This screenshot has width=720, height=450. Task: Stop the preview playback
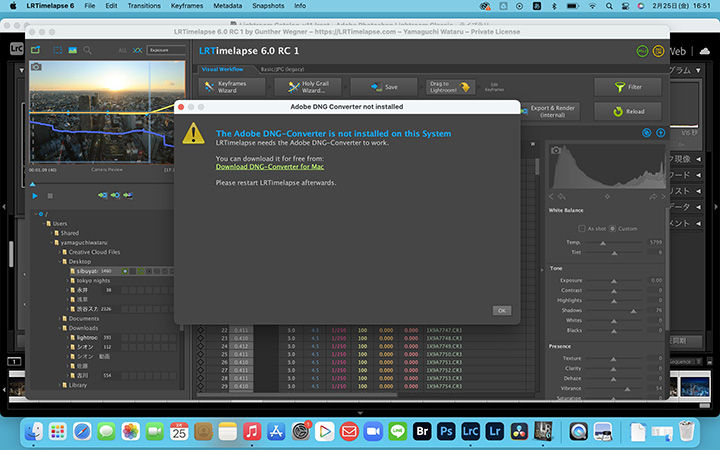click(x=50, y=196)
